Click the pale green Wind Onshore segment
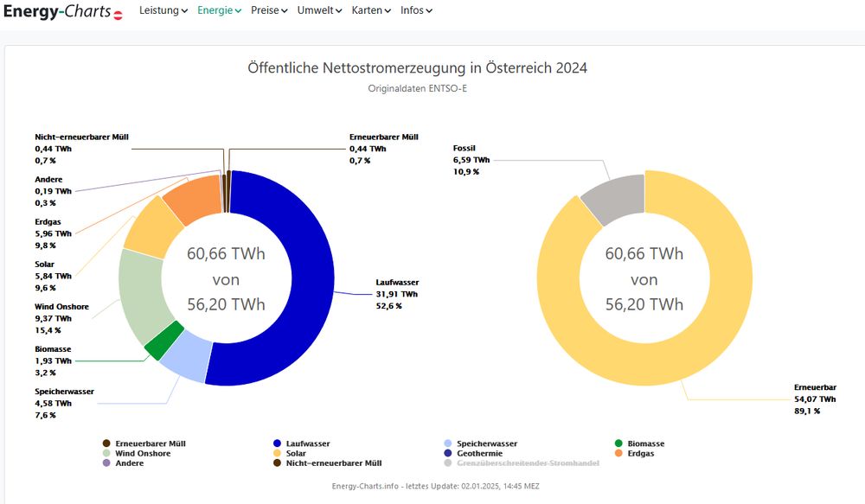The image size is (865, 504). pos(143,295)
